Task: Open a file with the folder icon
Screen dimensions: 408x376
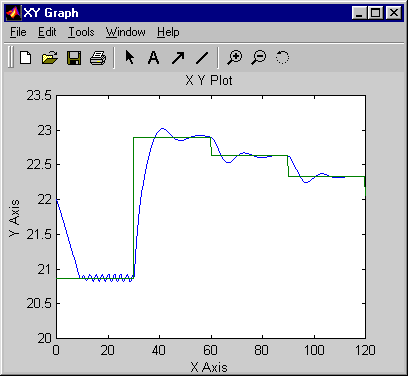Action: 50,58
